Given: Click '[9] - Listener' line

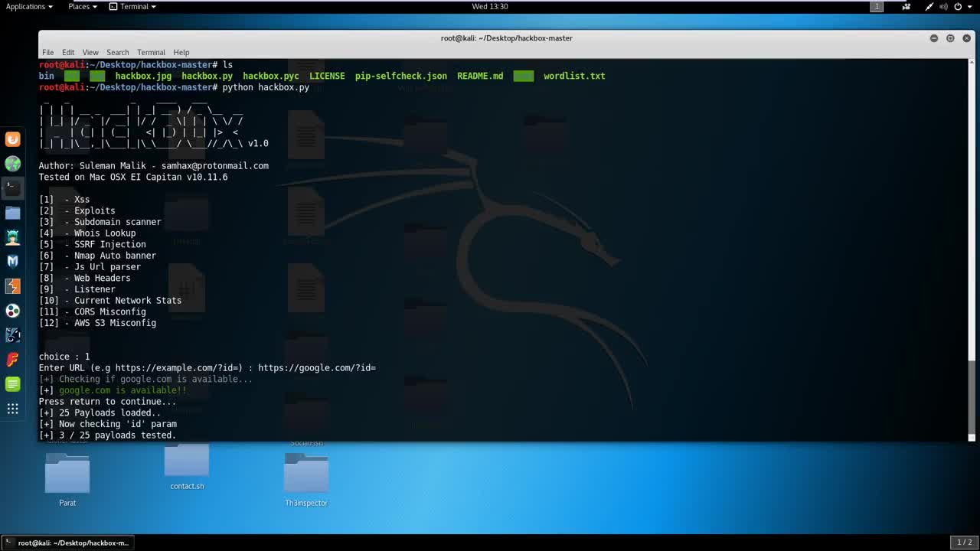Looking at the screenshot, I should (77, 289).
